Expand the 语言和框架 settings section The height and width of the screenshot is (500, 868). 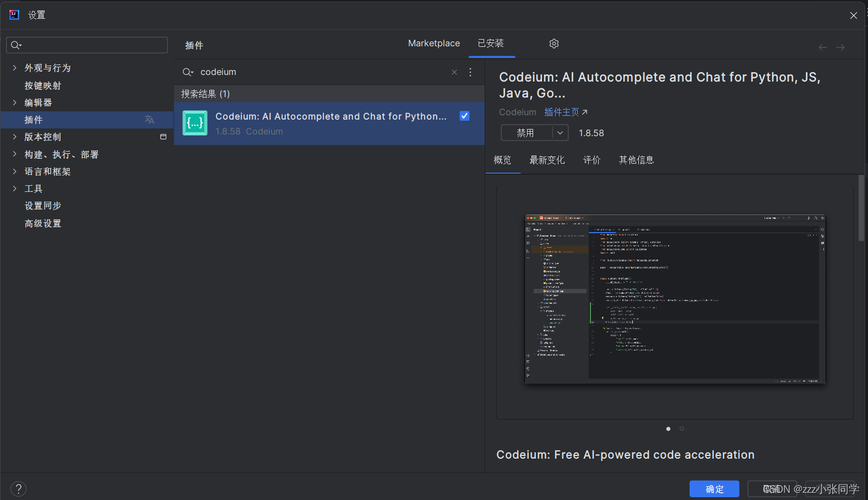click(x=15, y=171)
